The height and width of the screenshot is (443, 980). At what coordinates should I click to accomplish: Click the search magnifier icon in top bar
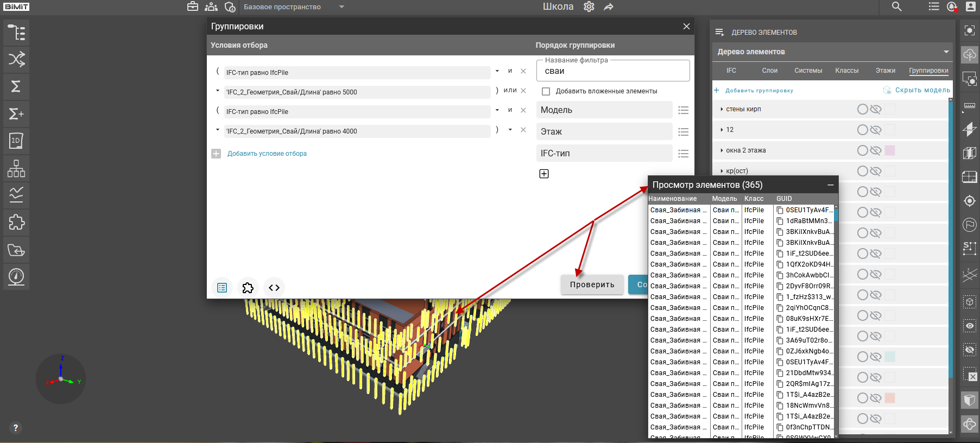click(896, 7)
